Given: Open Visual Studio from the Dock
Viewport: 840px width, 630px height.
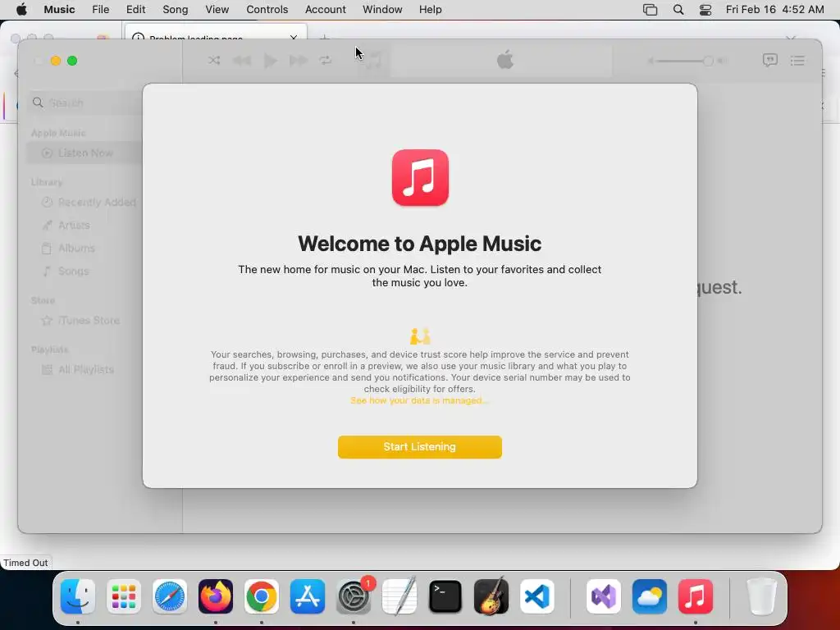Looking at the screenshot, I should tap(604, 596).
